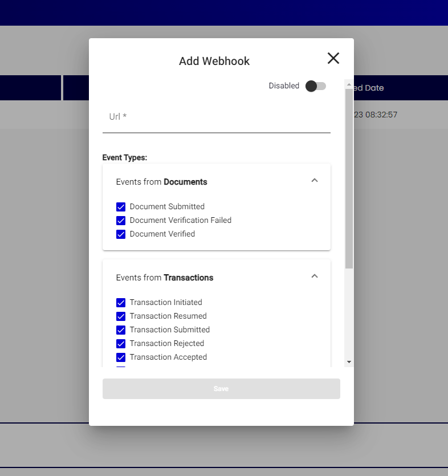Close the Add Webhook dialog
Viewport: 448px width, 476px height.
(333, 58)
